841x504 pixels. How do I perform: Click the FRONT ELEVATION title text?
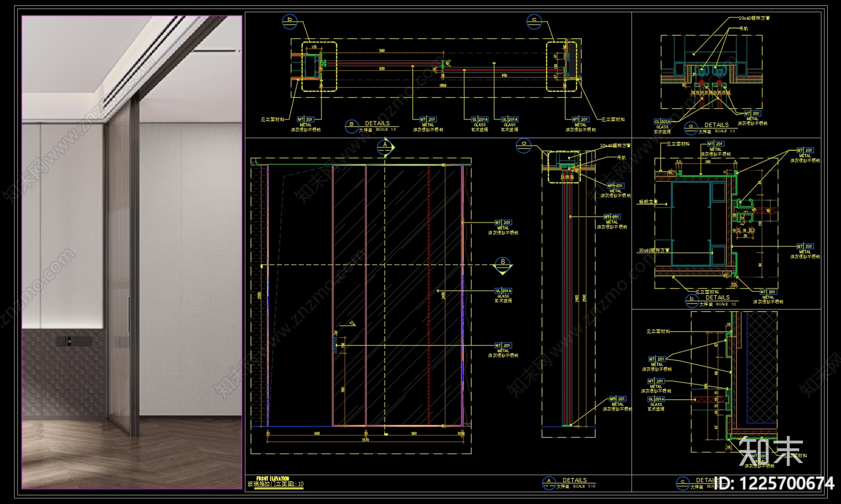273,479
